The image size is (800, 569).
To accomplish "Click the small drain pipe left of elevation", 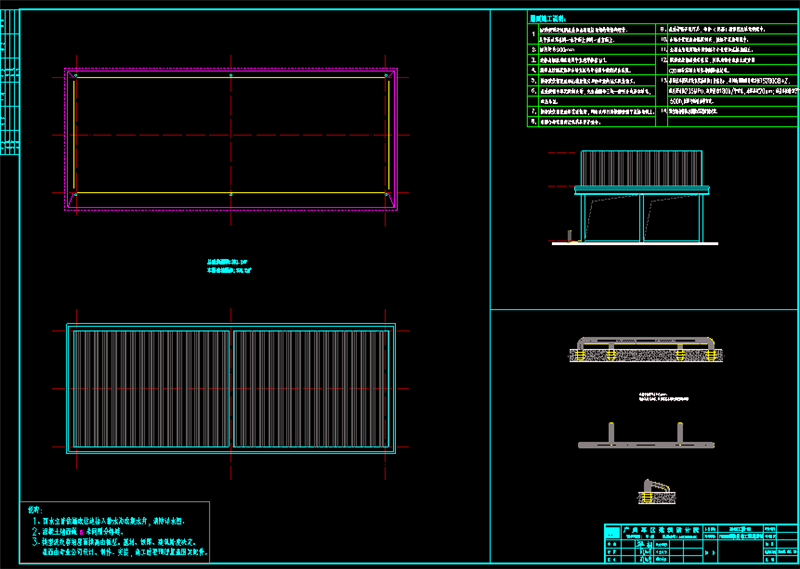I will 570,236.
